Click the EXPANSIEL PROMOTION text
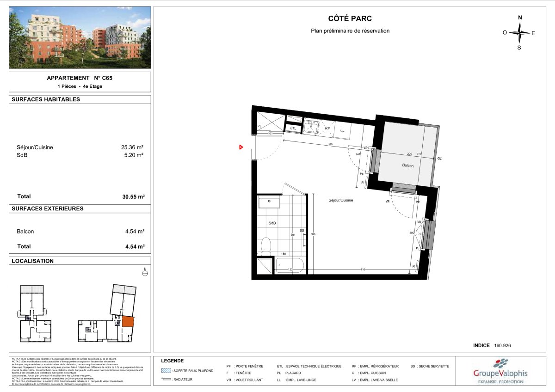This screenshot has height=392, width=555. click(x=500, y=382)
